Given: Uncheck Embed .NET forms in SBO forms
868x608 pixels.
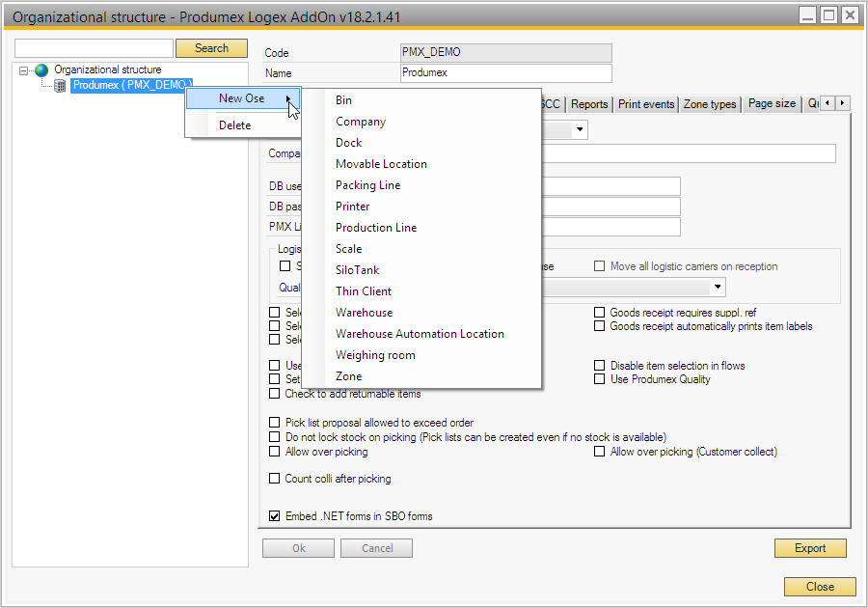Looking at the screenshot, I should (275, 516).
